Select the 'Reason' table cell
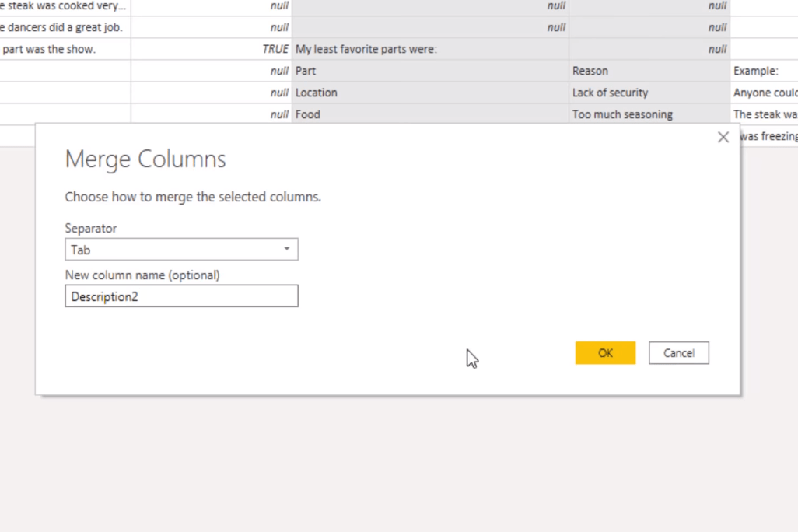Image resolution: width=798 pixels, height=532 pixels. point(649,71)
